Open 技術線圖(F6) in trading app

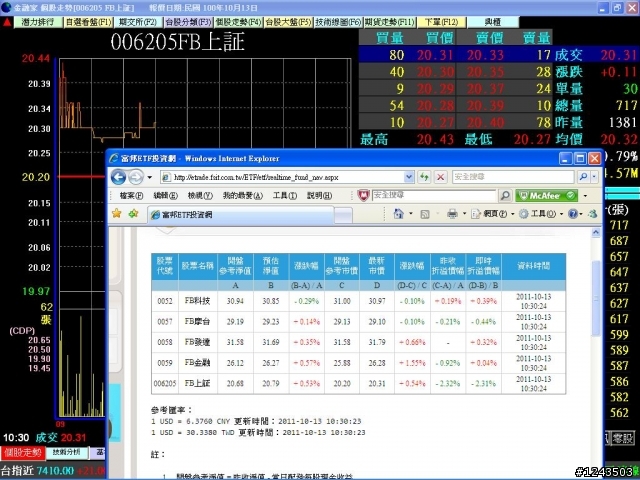point(338,22)
